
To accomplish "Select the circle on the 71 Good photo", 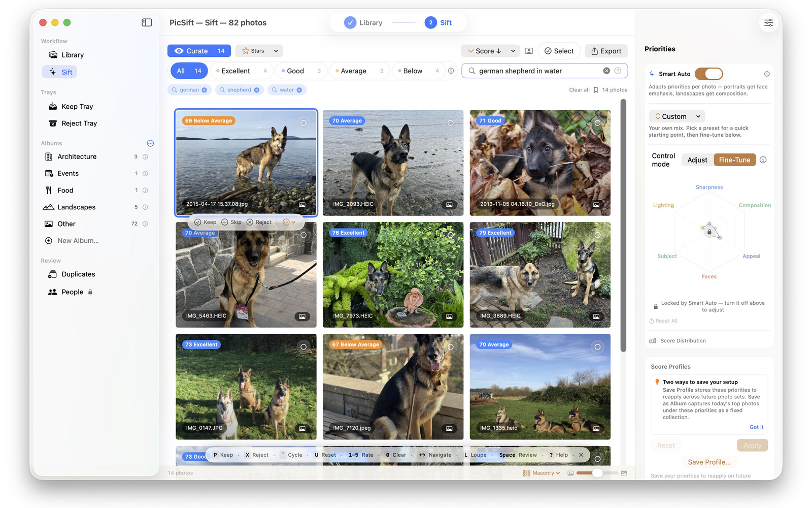I will coord(598,123).
